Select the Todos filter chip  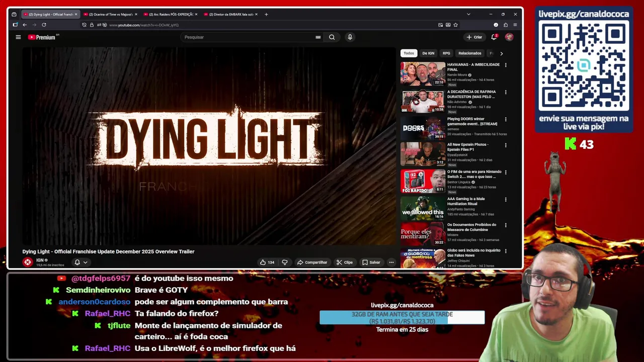point(409,53)
